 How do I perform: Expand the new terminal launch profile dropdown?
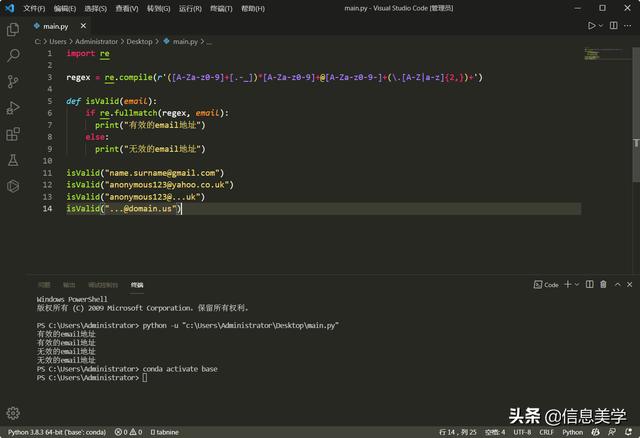(x=577, y=284)
